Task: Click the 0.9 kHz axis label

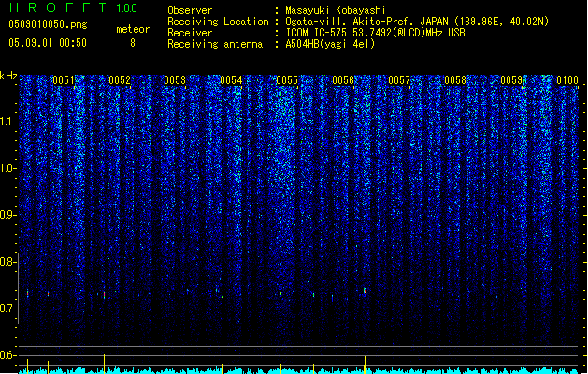Action: (x=8, y=215)
